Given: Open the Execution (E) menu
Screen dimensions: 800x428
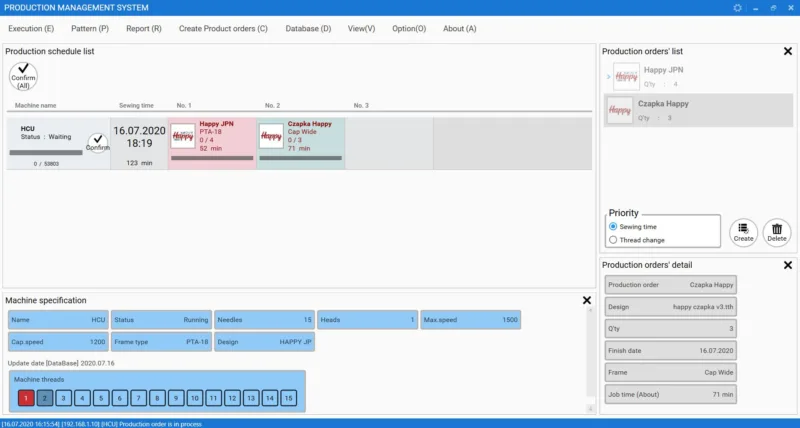Looking at the screenshot, I should point(31,29).
